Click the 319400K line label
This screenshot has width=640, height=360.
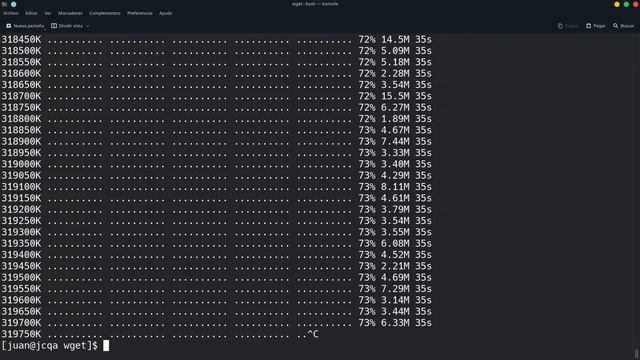click(21, 255)
